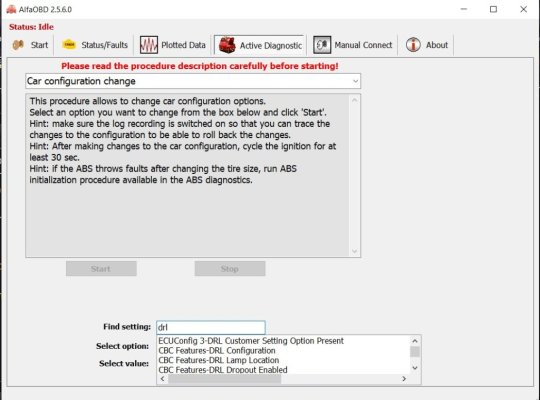The image size is (540, 400).
Task: Click the AlfaOBD app icon in title bar
Action: coord(11,9)
